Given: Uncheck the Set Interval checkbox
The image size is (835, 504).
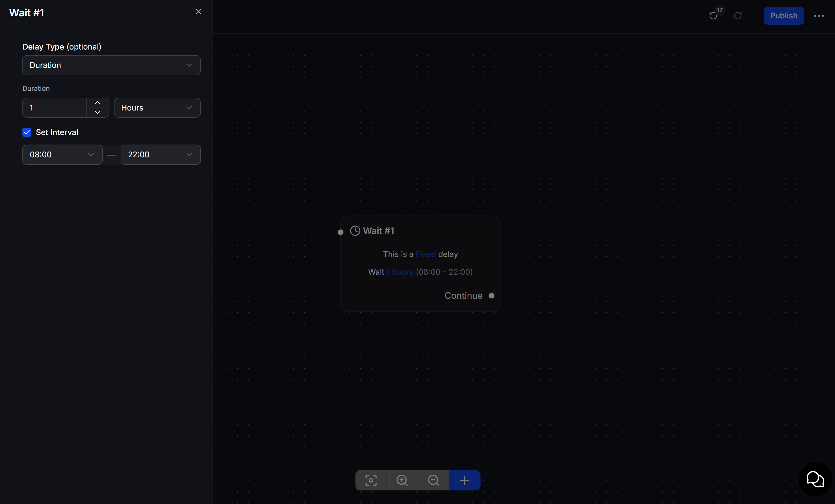Looking at the screenshot, I should click(x=27, y=132).
